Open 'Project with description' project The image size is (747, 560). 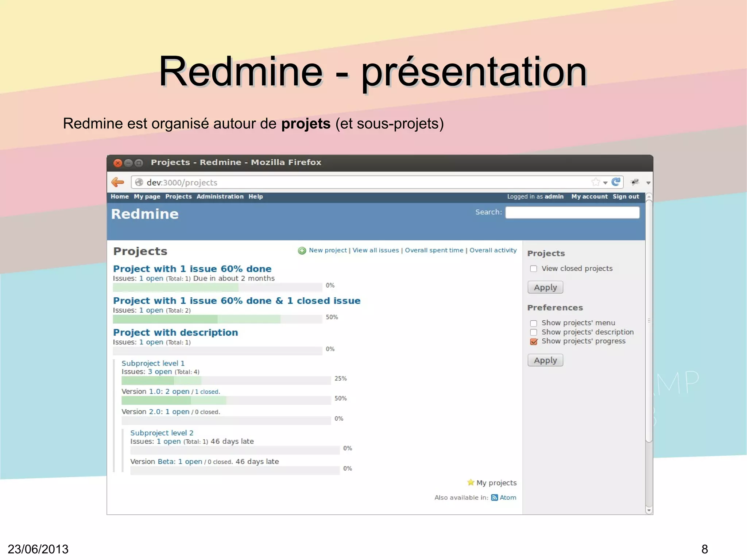click(x=175, y=332)
